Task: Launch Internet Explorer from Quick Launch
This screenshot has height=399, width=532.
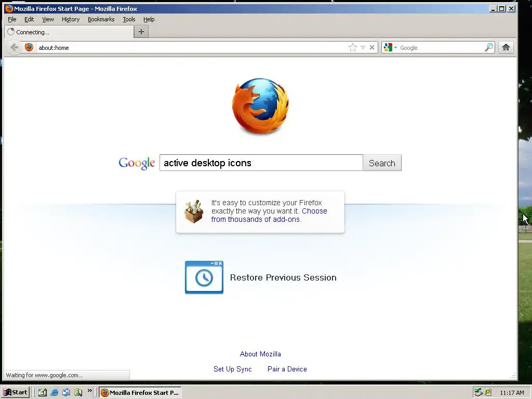Action: [54, 392]
